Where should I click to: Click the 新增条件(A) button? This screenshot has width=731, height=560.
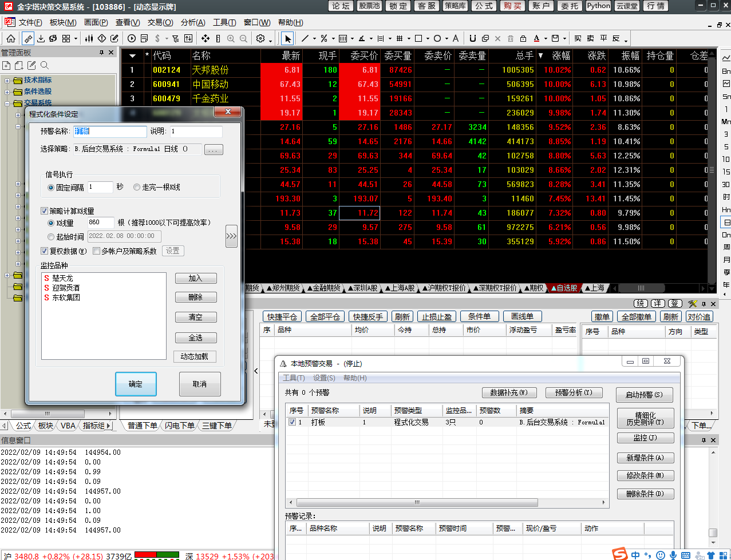(645, 458)
